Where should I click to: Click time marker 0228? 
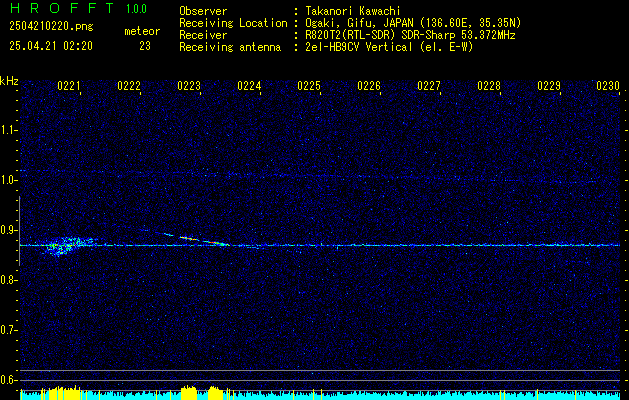(x=489, y=86)
